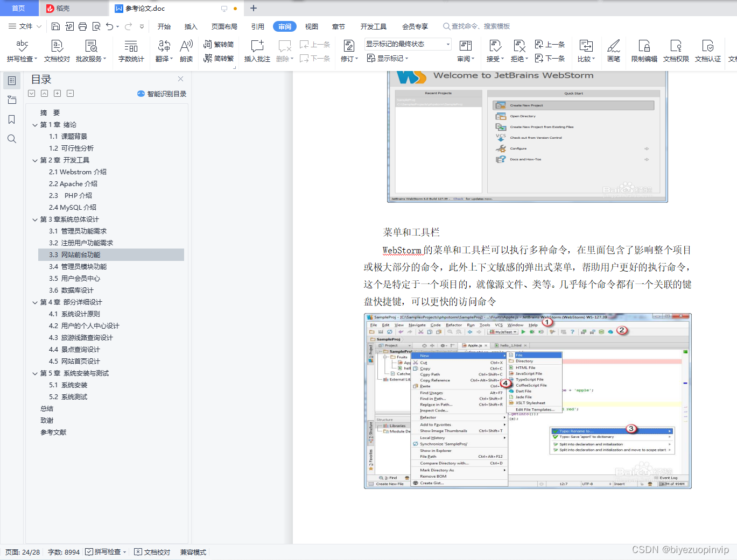Click the command search field (查找命令)
737x560 pixels.
(x=476, y=26)
